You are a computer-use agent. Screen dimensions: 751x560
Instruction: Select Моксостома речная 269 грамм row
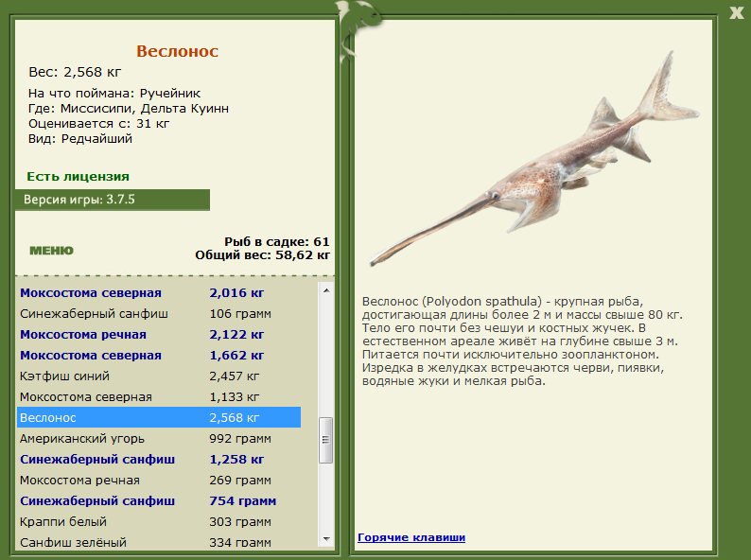[x=159, y=480]
